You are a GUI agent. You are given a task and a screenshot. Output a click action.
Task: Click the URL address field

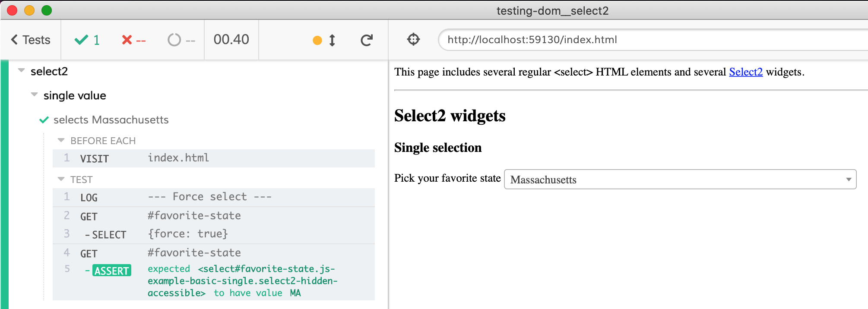click(x=648, y=40)
